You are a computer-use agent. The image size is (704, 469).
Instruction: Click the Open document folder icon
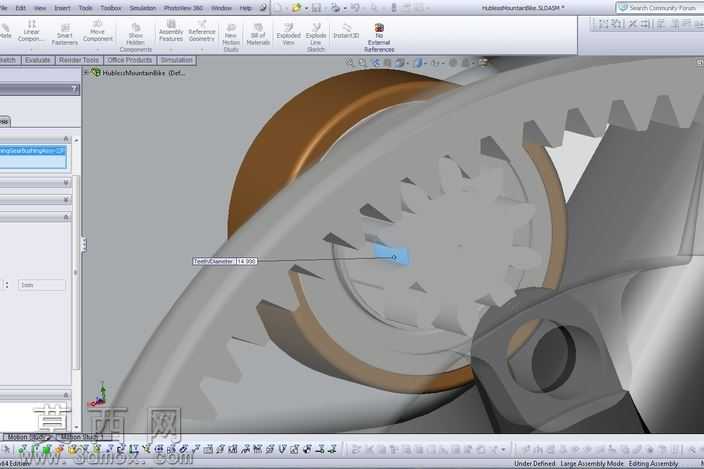pyautogui.click(x=296, y=8)
